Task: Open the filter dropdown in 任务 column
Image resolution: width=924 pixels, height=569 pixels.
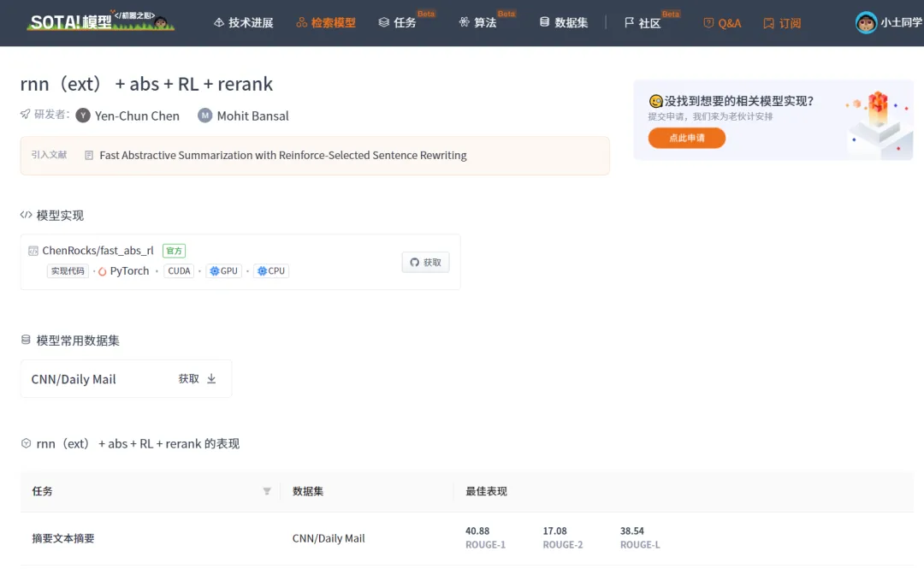Action: [x=267, y=491]
